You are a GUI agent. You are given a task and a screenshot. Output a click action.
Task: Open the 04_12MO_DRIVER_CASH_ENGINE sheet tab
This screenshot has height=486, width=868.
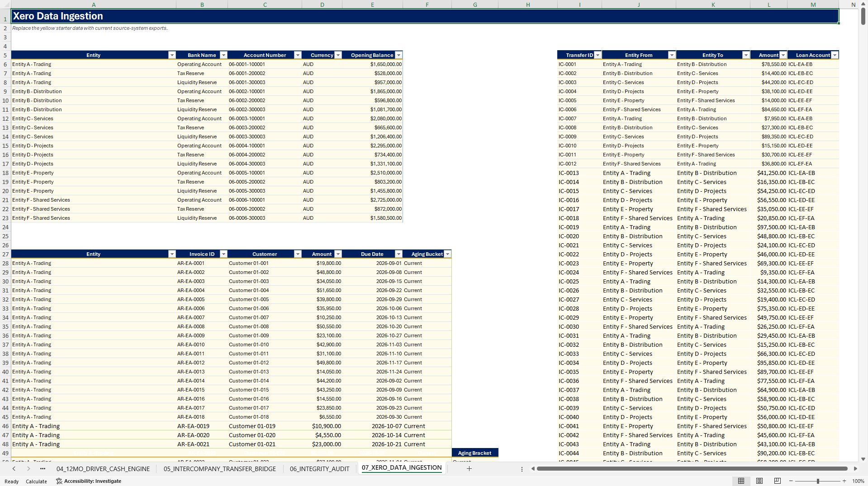pos(103,469)
